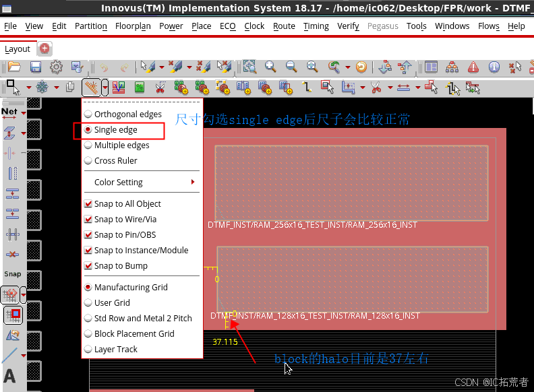Screen dimensions: 534x392
Task: Click the snowflake move tool icon
Action: pos(42,88)
